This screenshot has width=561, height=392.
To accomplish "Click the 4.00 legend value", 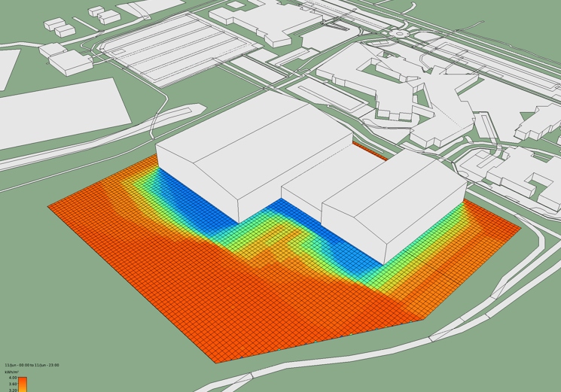I will 13,378.
